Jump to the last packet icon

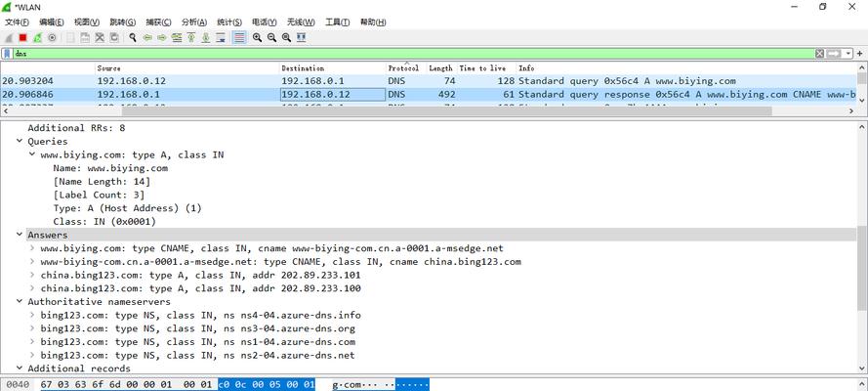205,38
